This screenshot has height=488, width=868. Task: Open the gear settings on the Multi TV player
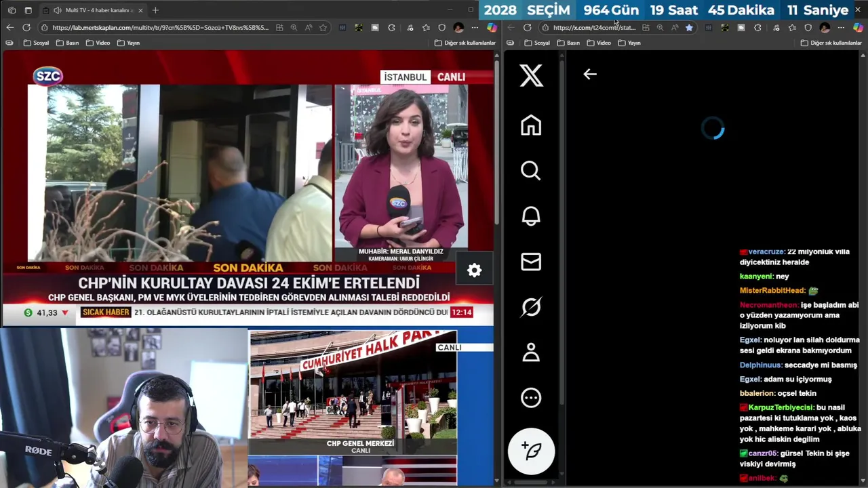pyautogui.click(x=474, y=270)
